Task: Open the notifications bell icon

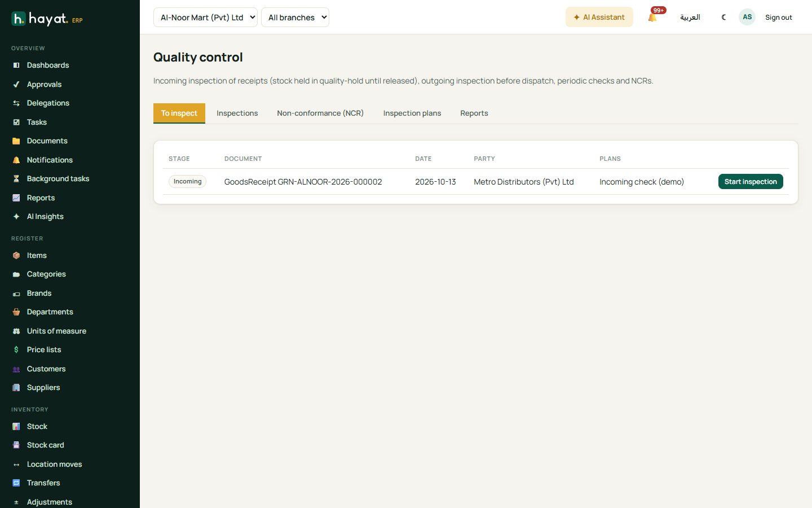Action: pos(652,17)
